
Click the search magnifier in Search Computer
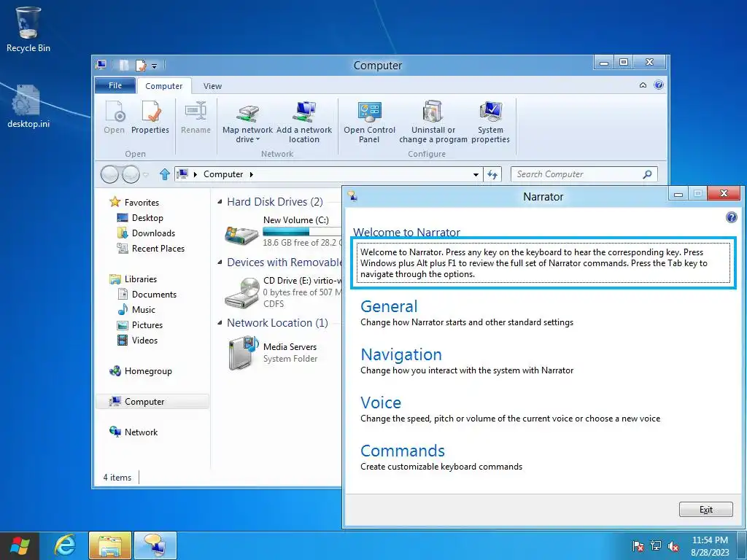coord(647,174)
